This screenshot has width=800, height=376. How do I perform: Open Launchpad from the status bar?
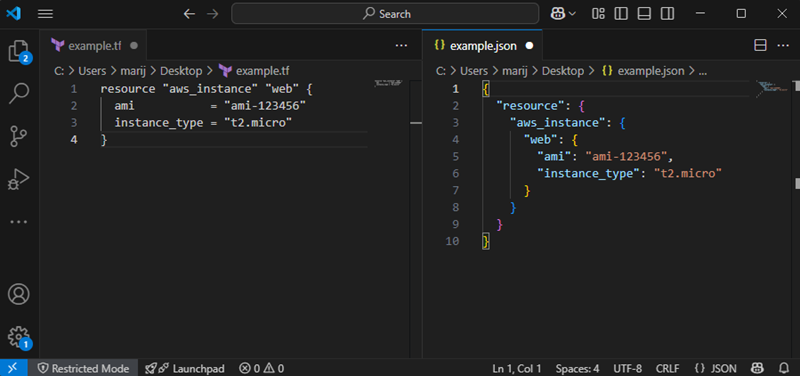185,368
